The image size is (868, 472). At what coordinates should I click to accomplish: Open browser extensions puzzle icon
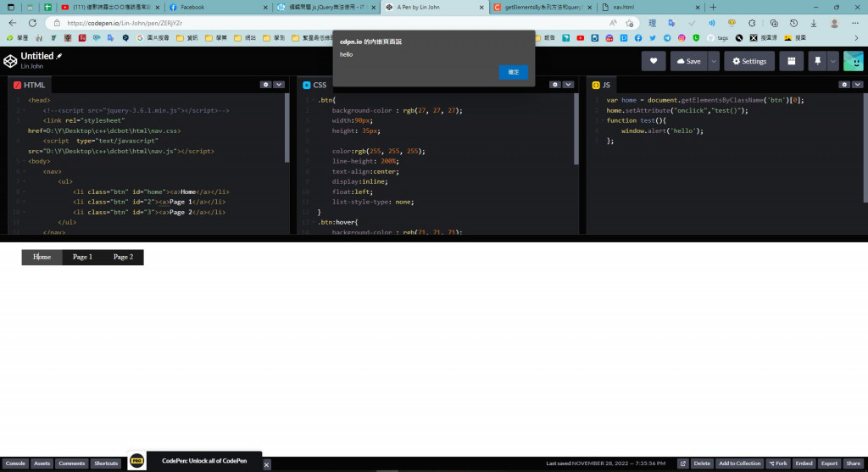click(752, 23)
